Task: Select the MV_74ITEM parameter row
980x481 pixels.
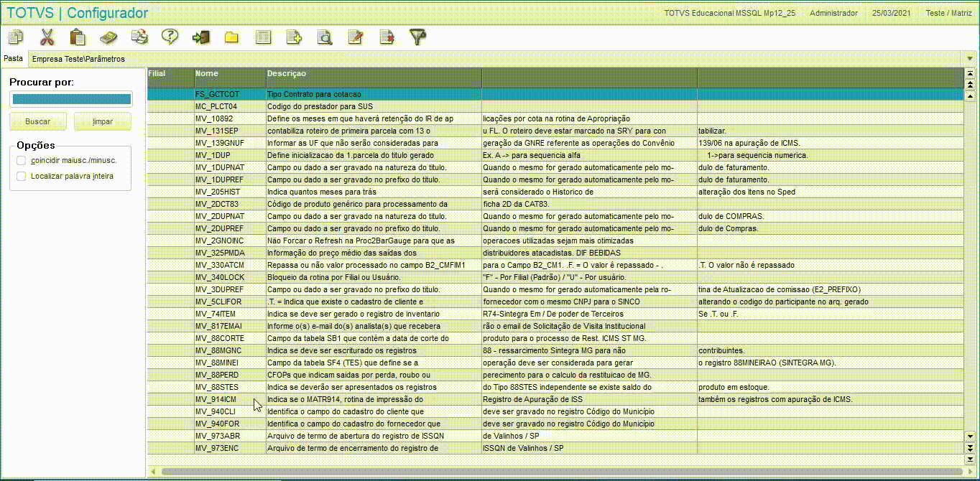Action: tap(555, 314)
